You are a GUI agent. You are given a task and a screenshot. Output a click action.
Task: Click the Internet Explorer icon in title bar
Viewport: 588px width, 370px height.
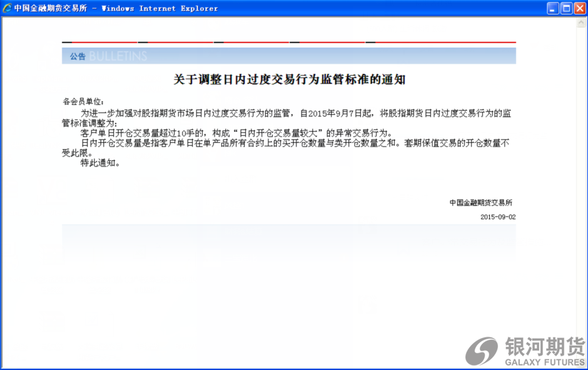point(8,8)
